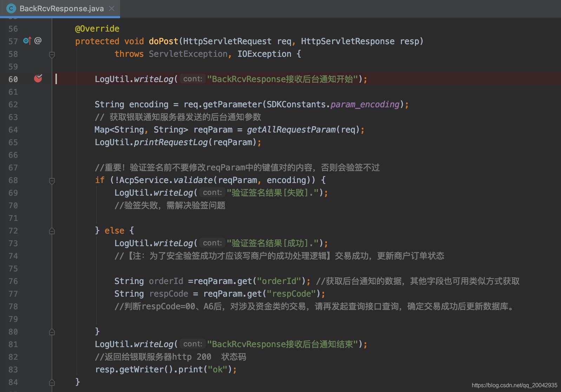Click IOException in throws clause
The width and height of the screenshot is (561, 392).
pos(264,54)
